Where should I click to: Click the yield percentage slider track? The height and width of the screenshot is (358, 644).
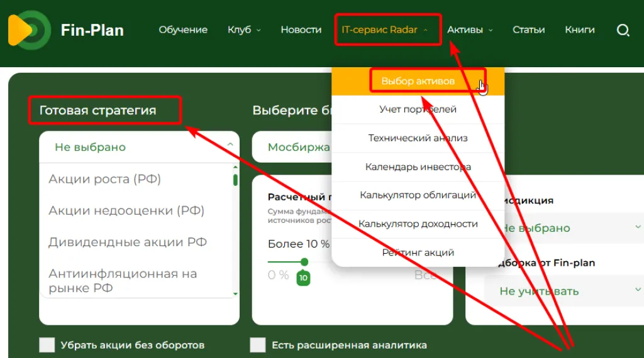point(286,262)
